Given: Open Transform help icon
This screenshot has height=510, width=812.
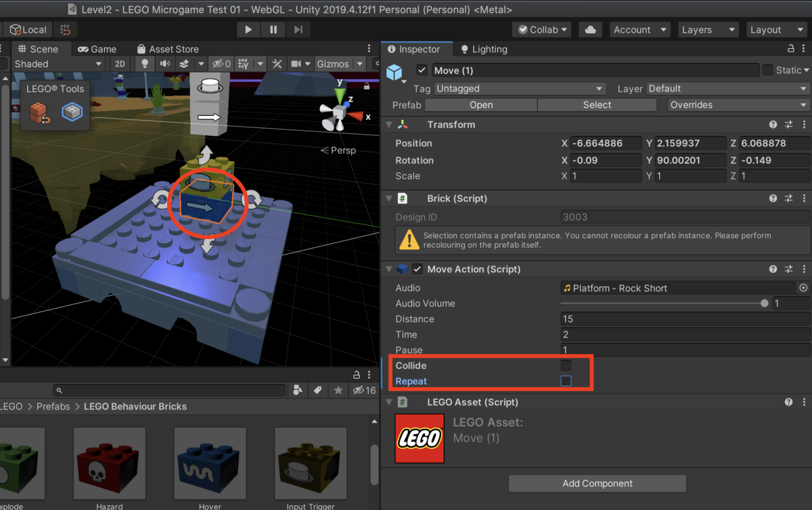Looking at the screenshot, I should point(773,125).
